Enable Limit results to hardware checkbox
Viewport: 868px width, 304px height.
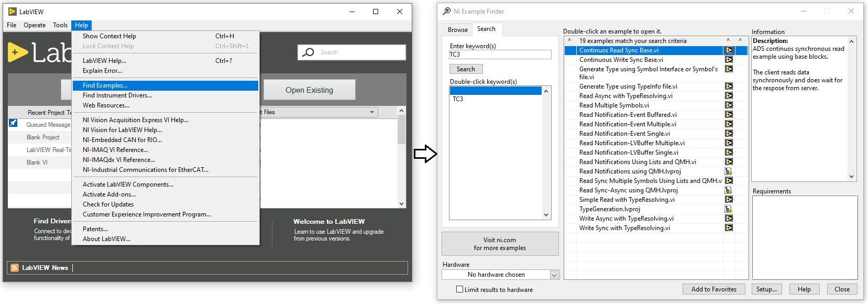coord(459,289)
